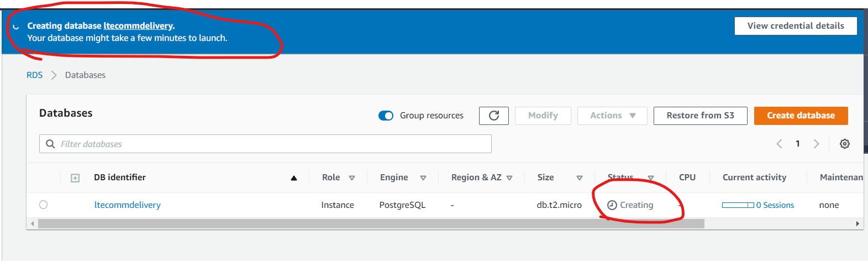
Task: Click the Modify button
Action: point(543,116)
